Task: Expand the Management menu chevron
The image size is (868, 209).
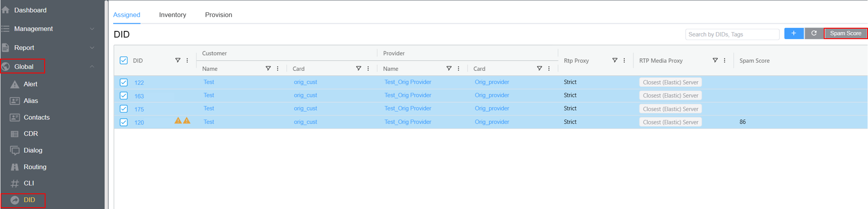Action: coord(92,29)
